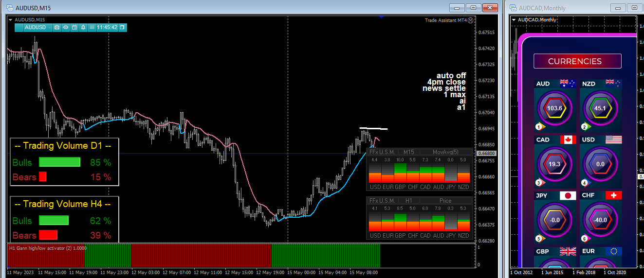644x278 pixels.
Task: Click the 'news settle' chart note
Action: 444,88
